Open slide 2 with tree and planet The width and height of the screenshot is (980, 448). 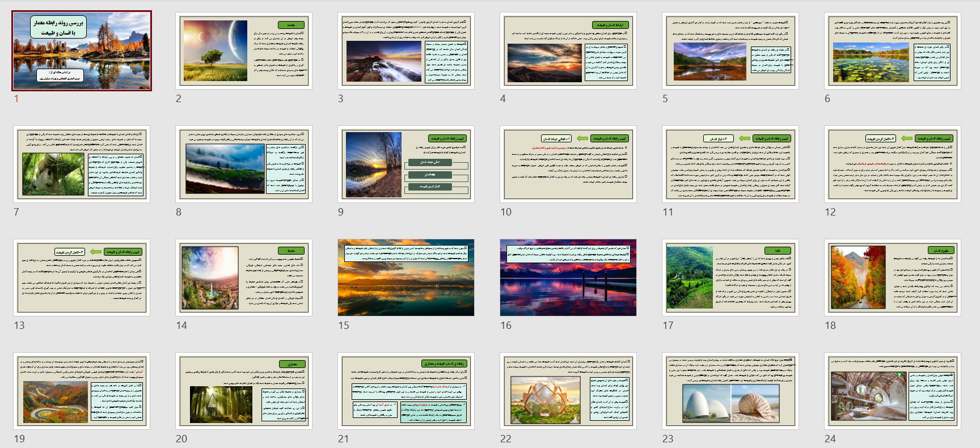[x=244, y=50]
